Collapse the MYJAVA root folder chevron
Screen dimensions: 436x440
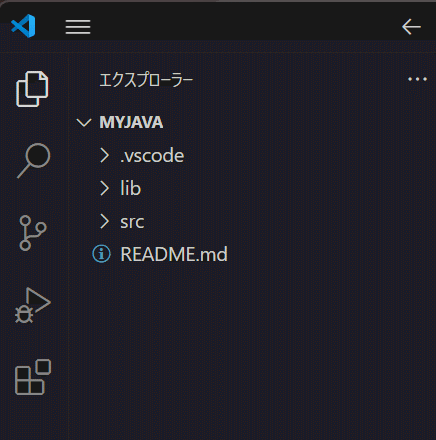(84, 123)
